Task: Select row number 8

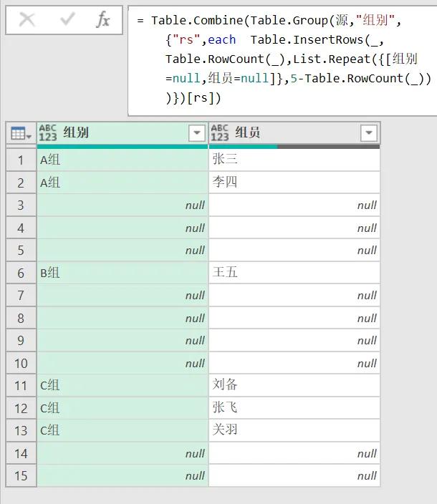Action: (x=21, y=318)
